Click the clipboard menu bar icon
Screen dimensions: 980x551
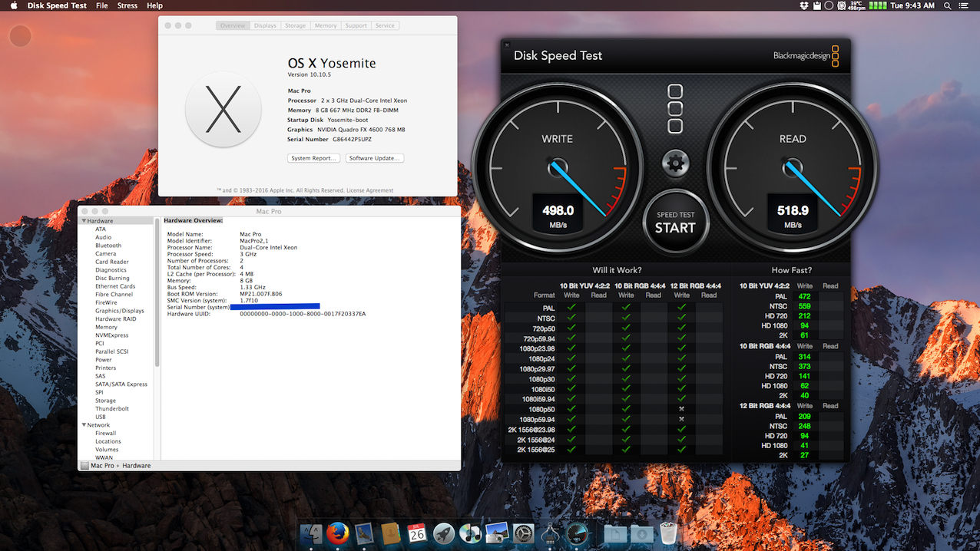tap(817, 5)
